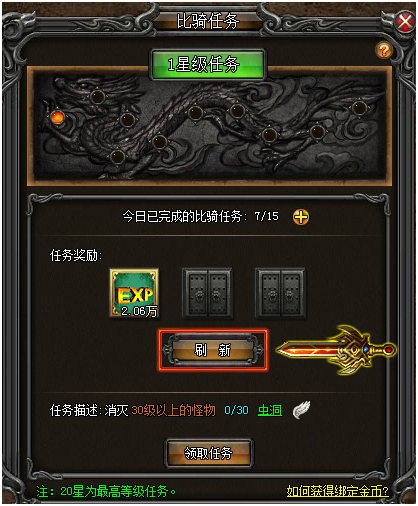This screenshot has height=506, width=418.
Task: Click the white wing teleport icon
Action: [x=301, y=410]
